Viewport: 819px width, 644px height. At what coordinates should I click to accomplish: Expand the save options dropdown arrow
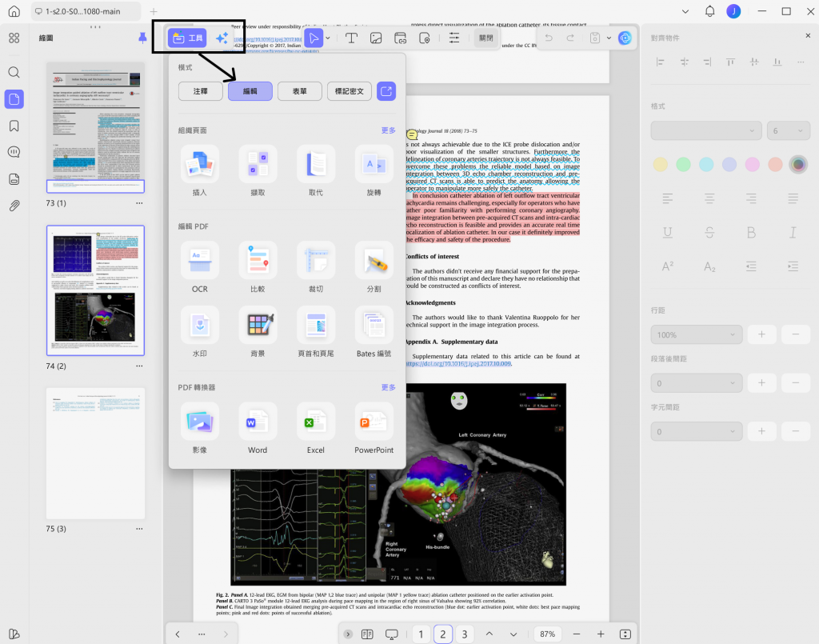pyautogui.click(x=609, y=38)
